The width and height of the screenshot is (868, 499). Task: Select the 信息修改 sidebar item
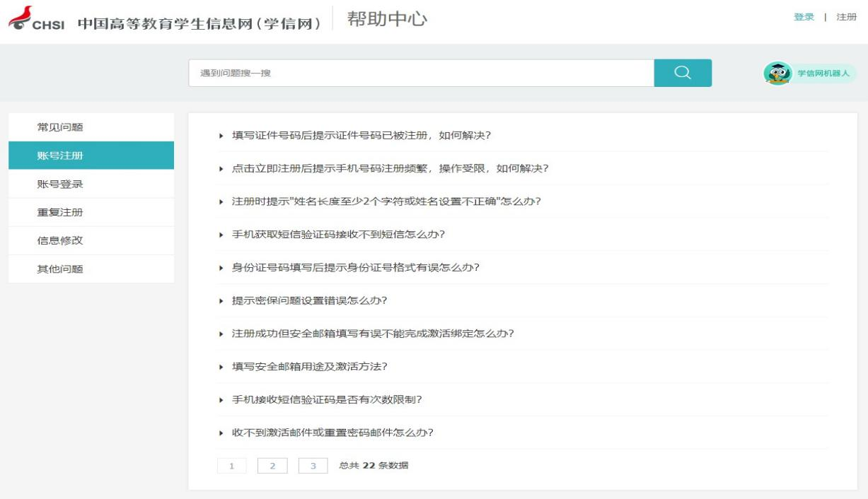point(60,241)
